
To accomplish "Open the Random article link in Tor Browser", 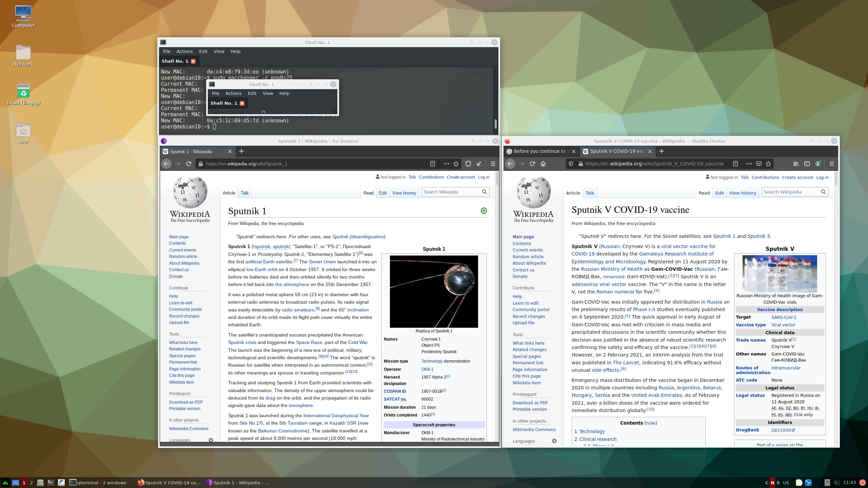I will [x=183, y=257].
